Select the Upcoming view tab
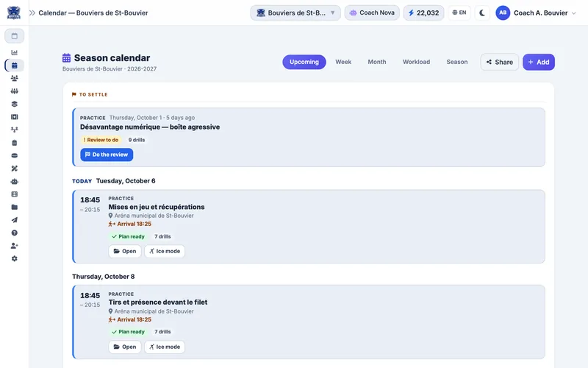Screen dimensions: 588x368 [304, 62]
